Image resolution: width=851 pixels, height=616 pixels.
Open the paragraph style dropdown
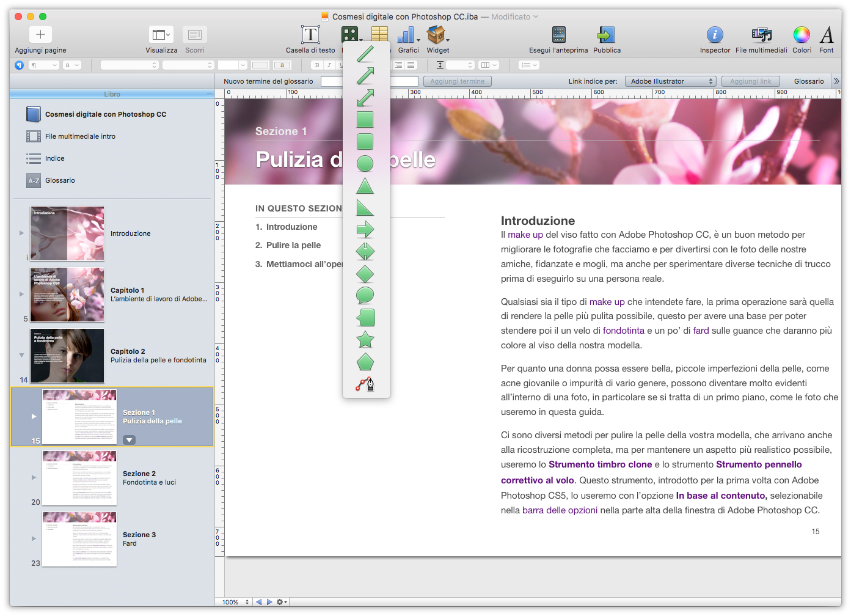click(43, 65)
